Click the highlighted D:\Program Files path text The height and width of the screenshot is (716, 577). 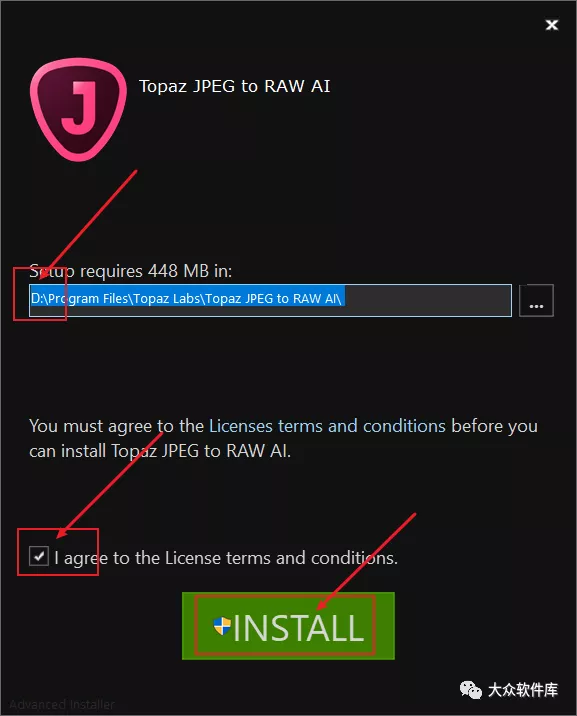click(x=186, y=299)
